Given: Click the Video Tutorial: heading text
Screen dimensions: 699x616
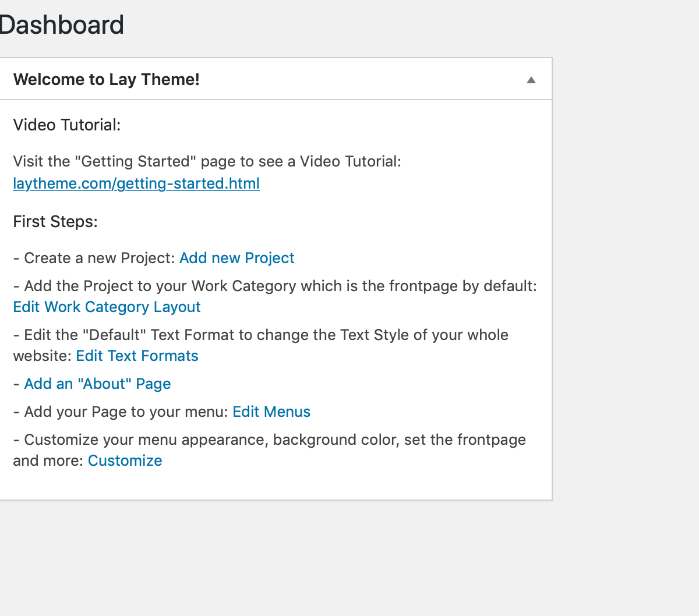Looking at the screenshot, I should [67, 125].
